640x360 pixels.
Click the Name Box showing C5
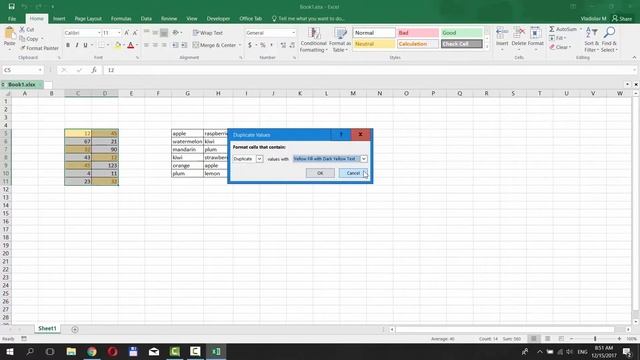(22, 70)
